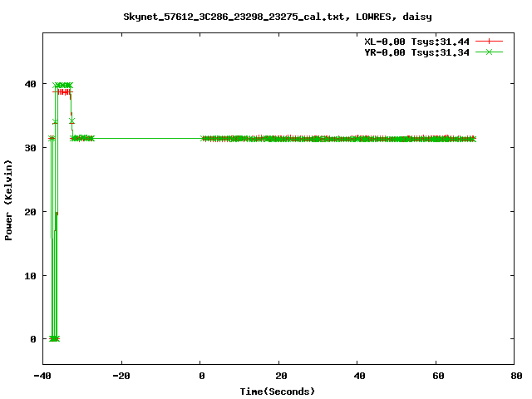
Task: Click x-axis tick label 60
Action: (x=438, y=376)
